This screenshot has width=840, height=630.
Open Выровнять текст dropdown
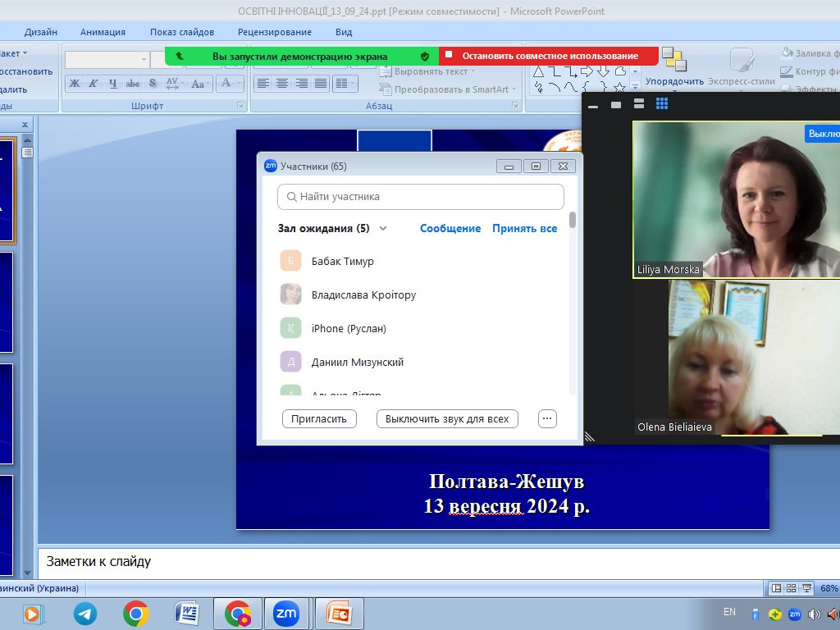click(427, 71)
